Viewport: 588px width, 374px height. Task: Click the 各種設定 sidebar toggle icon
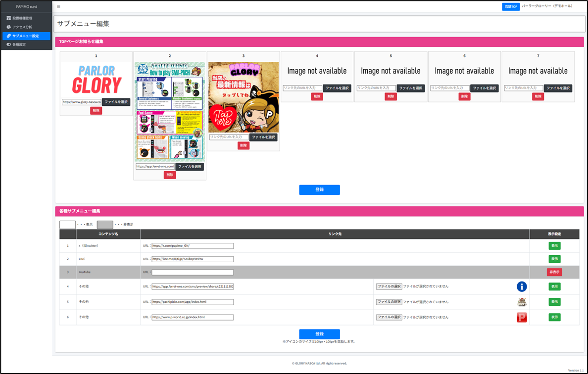pyautogui.click(x=8, y=45)
